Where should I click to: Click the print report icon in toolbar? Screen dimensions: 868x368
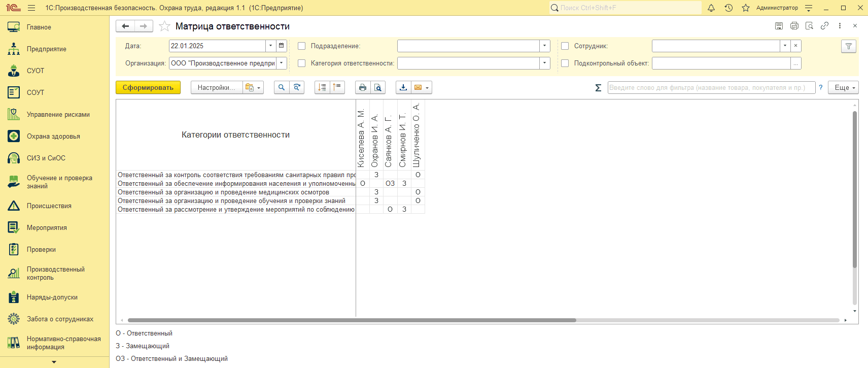coord(362,87)
